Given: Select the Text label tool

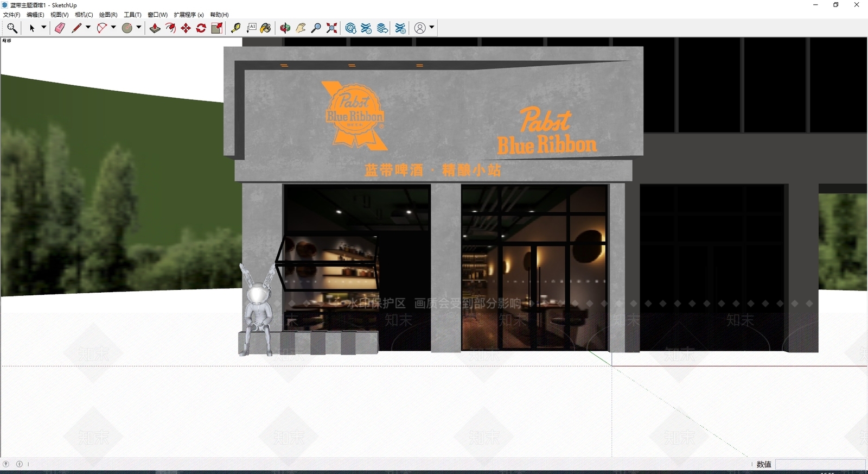Looking at the screenshot, I should click(251, 28).
